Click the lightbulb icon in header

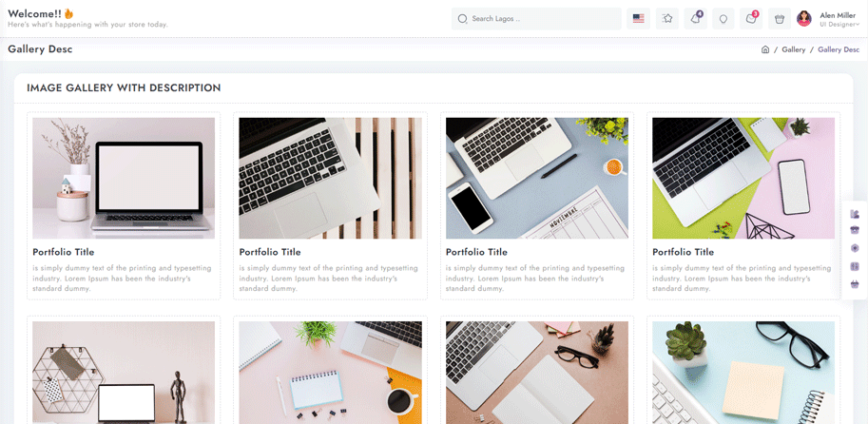[723, 18]
